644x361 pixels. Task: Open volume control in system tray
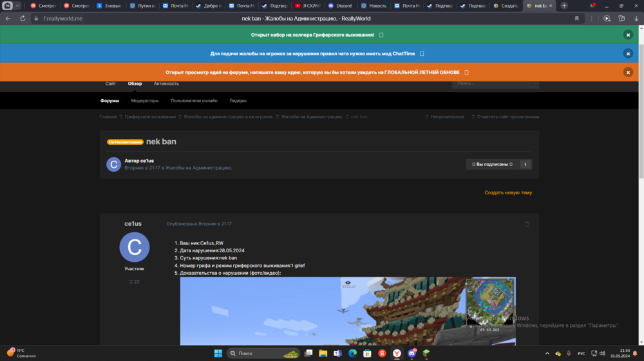[x=603, y=353]
